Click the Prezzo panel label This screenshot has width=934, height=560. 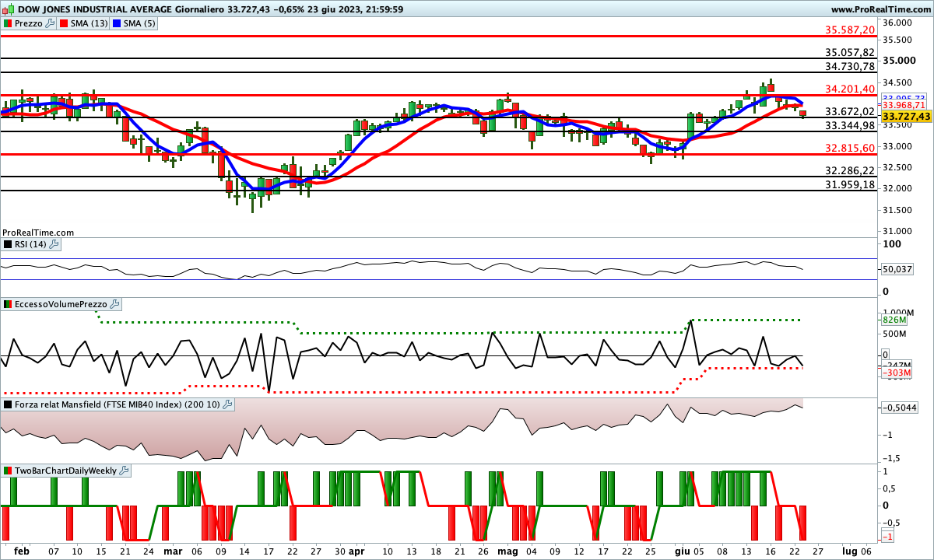coord(29,23)
